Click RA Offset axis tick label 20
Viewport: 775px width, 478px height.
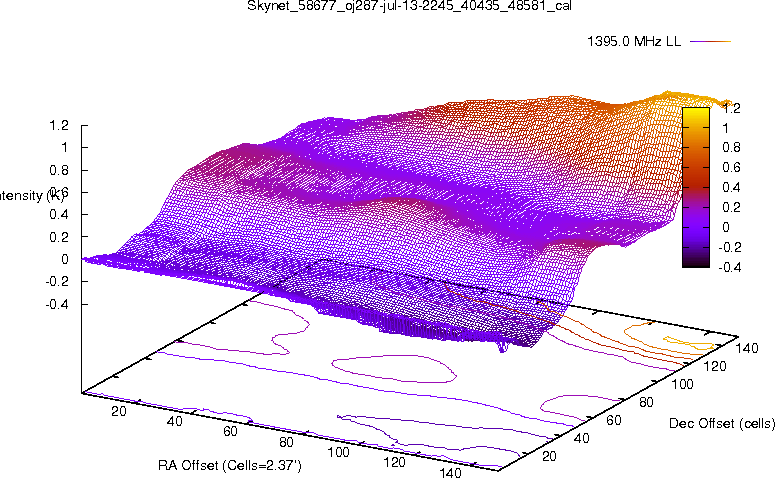[119, 411]
